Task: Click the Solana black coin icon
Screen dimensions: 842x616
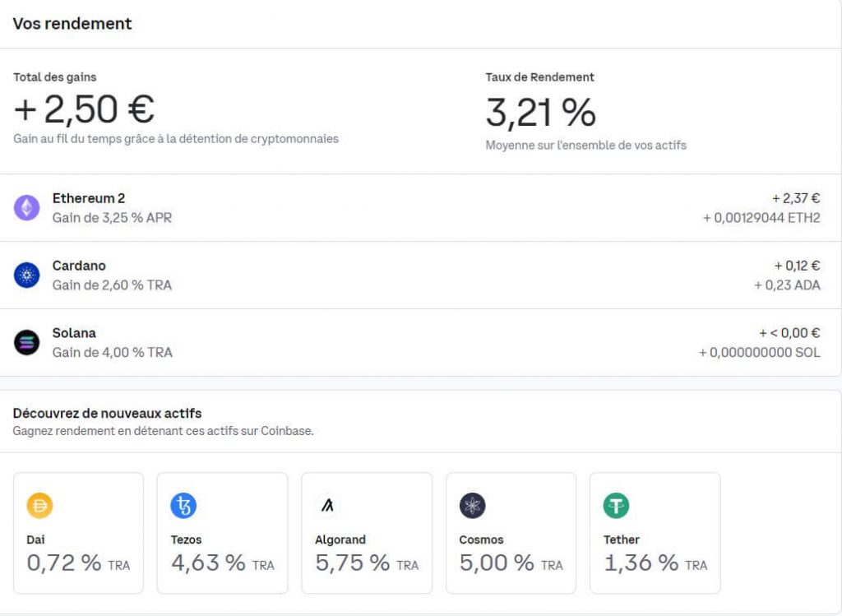Action: pyautogui.click(x=27, y=343)
